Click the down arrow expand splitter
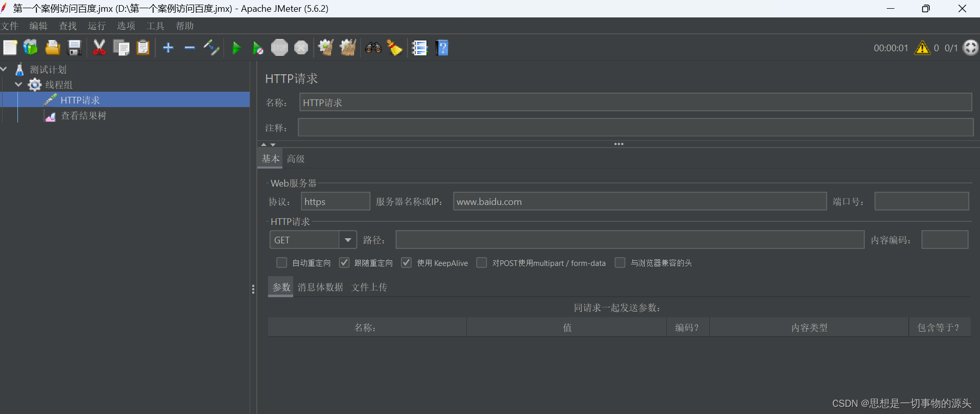980x414 pixels. (273, 144)
